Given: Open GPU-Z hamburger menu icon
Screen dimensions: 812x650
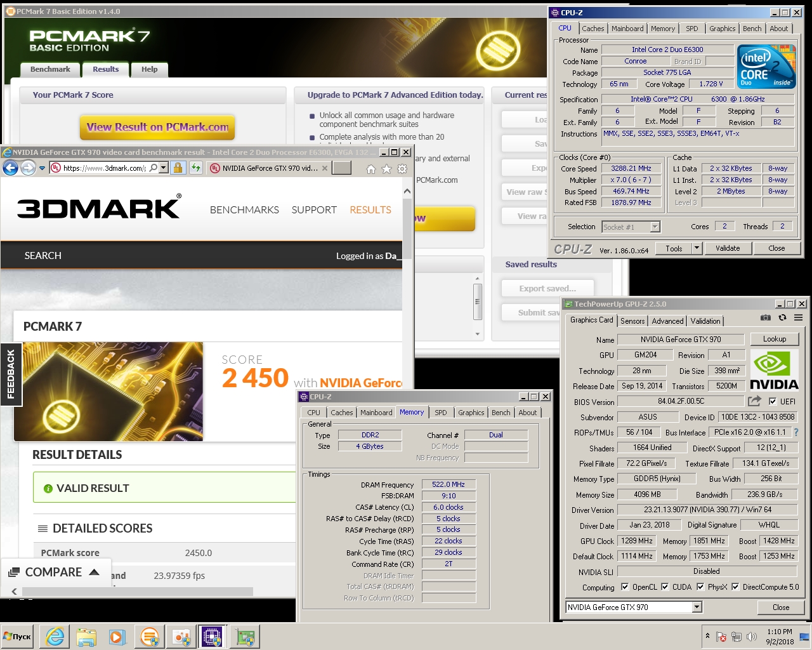Looking at the screenshot, I should tap(798, 317).
